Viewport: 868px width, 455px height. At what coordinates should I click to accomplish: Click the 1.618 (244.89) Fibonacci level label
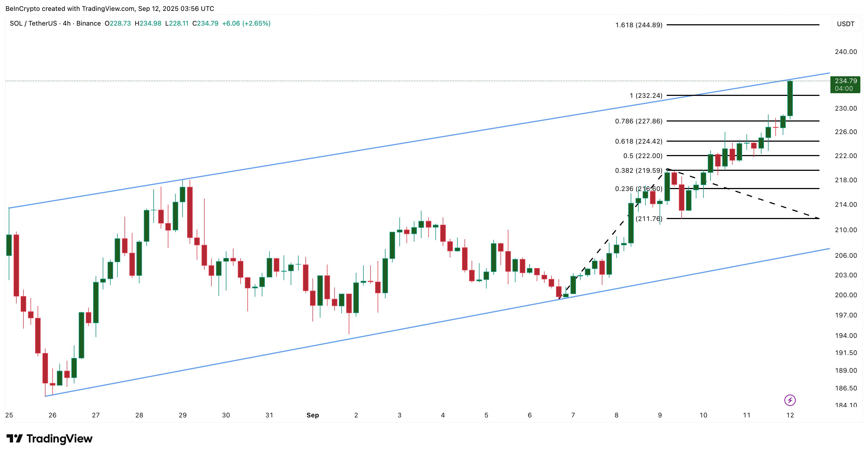coord(639,25)
